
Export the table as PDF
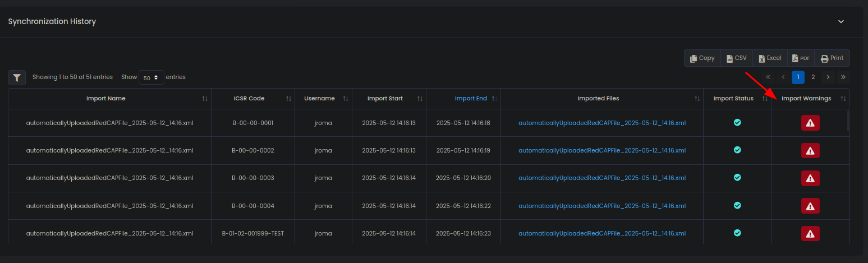(x=801, y=58)
